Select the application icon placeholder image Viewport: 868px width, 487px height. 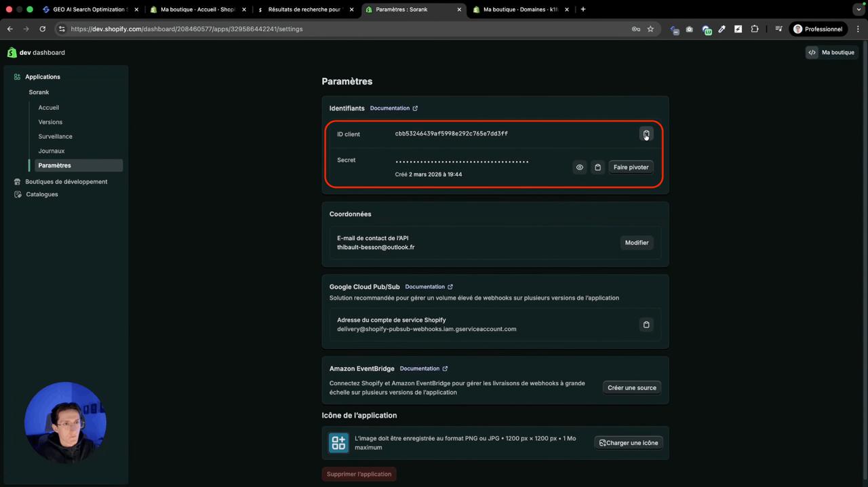click(x=338, y=443)
